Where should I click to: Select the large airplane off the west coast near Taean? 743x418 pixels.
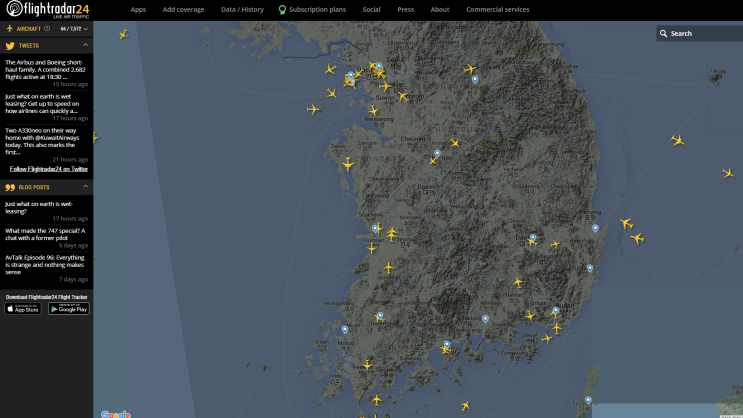(x=348, y=164)
